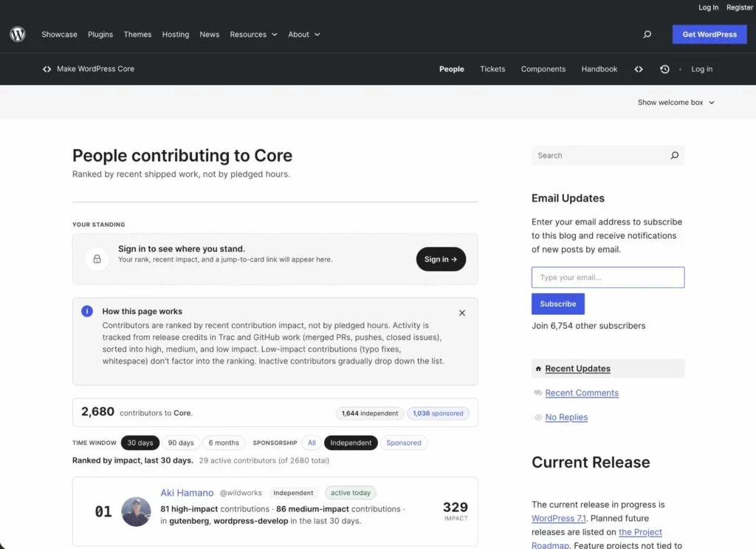This screenshot has height=549, width=756.
Task: Expand the Resources menu
Action: pos(254,34)
